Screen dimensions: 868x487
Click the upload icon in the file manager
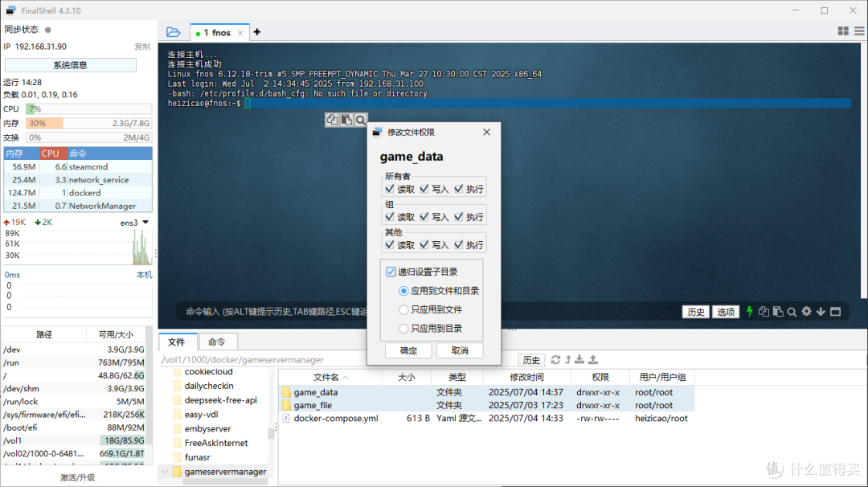pyautogui.click(x=593, y=359)
